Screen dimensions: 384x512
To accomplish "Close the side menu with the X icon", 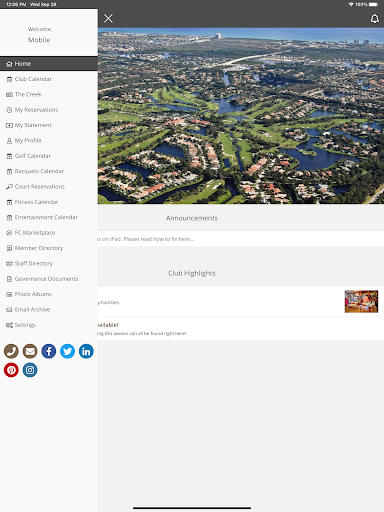I will 108,18.
